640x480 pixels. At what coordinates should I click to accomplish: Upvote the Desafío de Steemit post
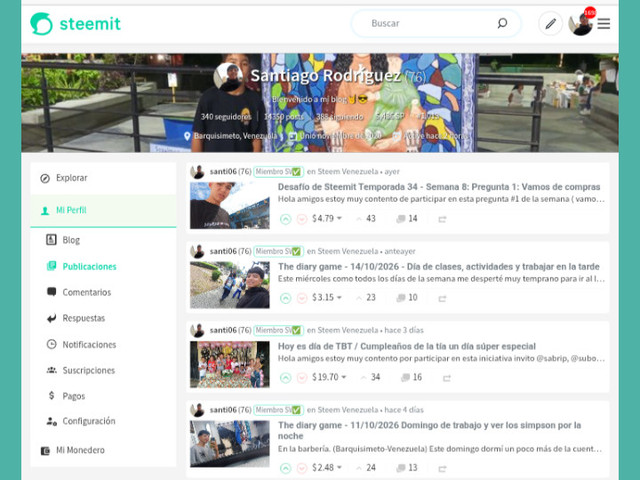pos(286,219)
